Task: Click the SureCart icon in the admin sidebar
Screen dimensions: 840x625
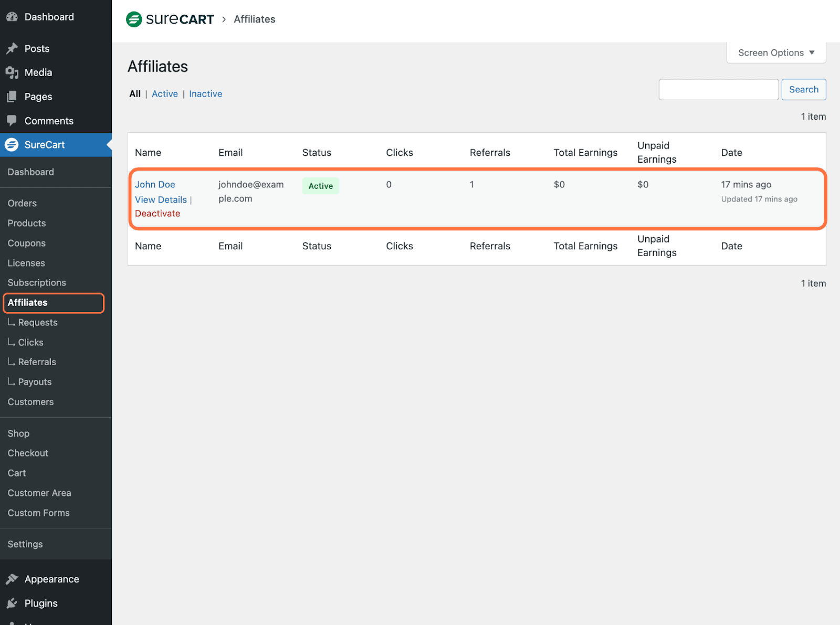Action: 12,145
